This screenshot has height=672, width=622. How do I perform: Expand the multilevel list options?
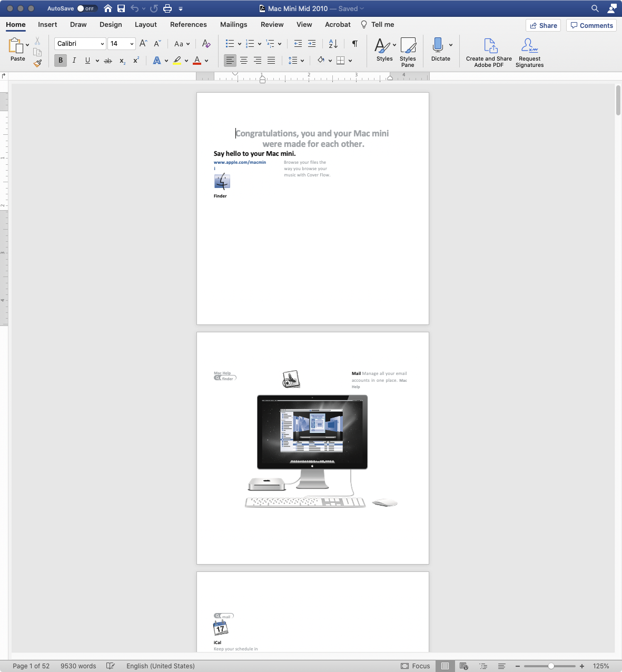[280, 44]
